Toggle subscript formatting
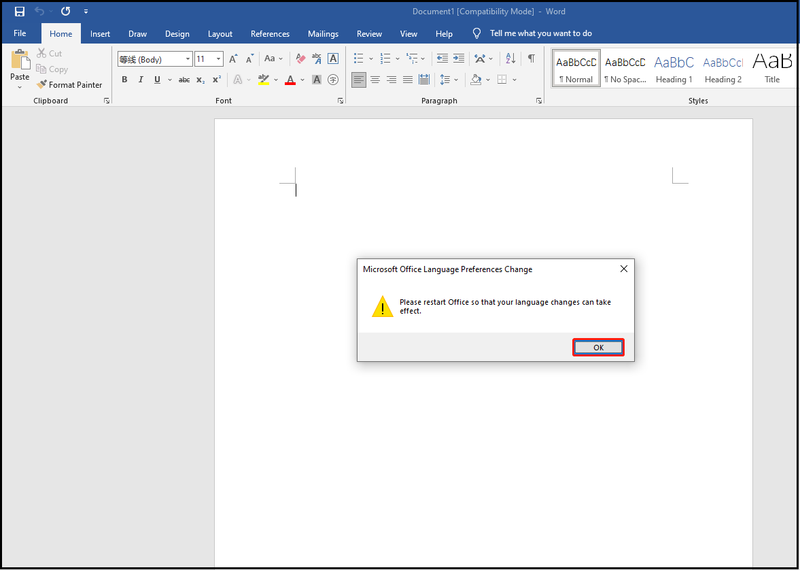 coord(201,80)
